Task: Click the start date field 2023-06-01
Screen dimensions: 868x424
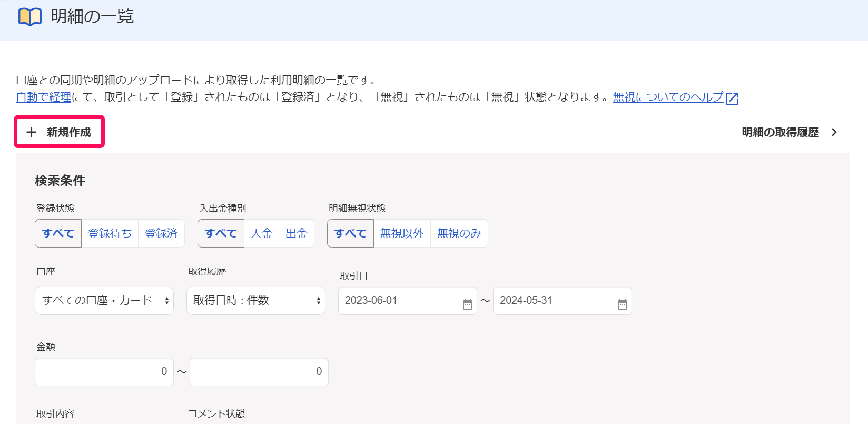Action: pos(408,301)
